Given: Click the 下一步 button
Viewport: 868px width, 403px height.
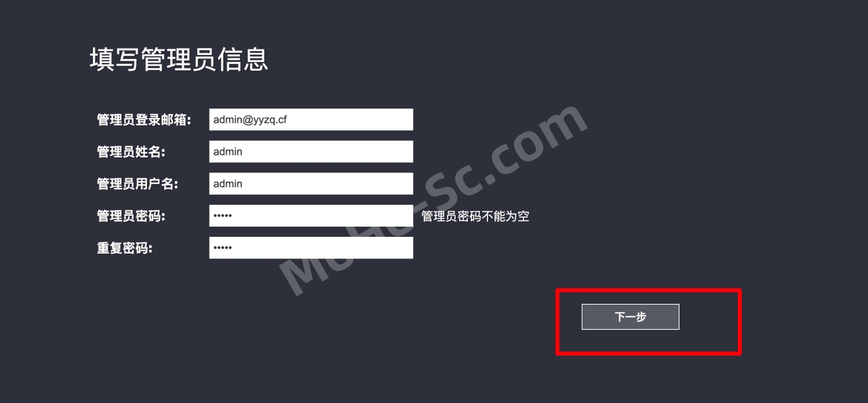Looking at the screenshot, I should (630, 317).
